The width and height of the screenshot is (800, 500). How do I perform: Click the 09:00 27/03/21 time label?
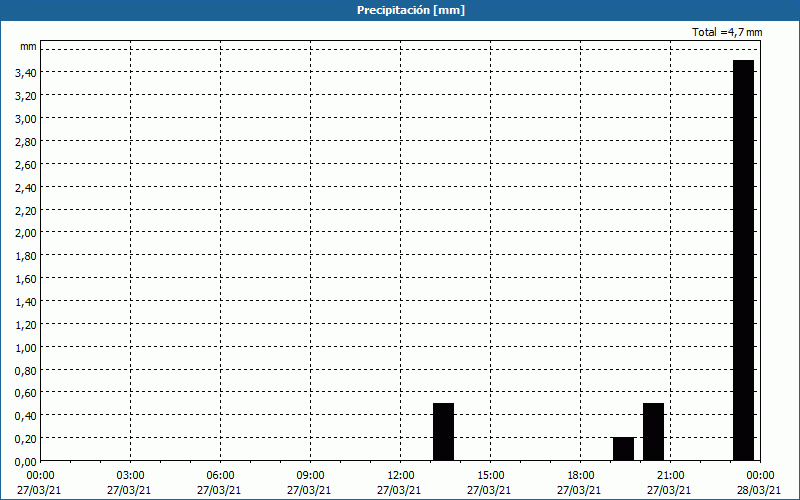[310, 483]
